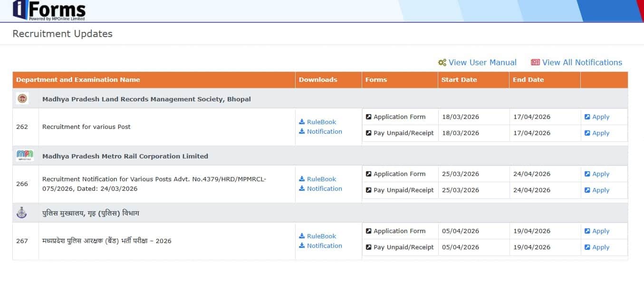The width and height of the screenshot is (644, 285).
Task: Apply for Pay Unpaid/Receipt in Land Records row
Action: 600,133
